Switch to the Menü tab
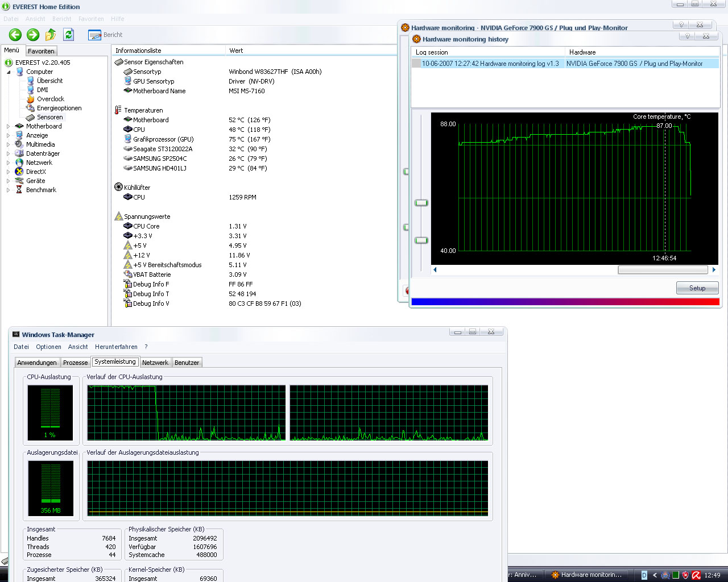 point(12,50)
